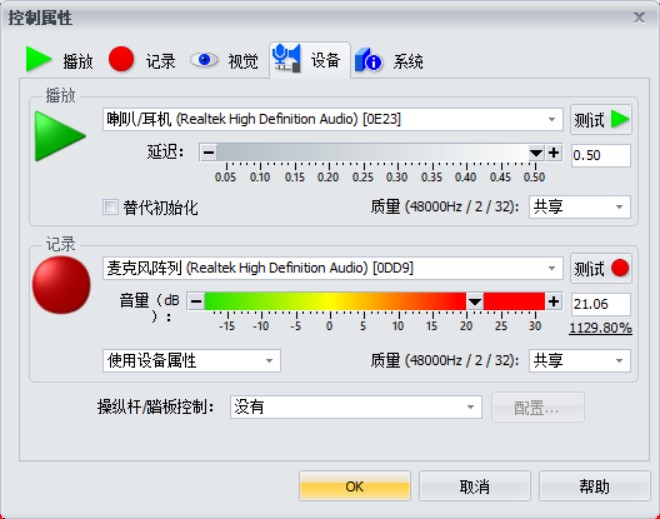Click the 音量 dB slider thumb

[x=475, y=301]
